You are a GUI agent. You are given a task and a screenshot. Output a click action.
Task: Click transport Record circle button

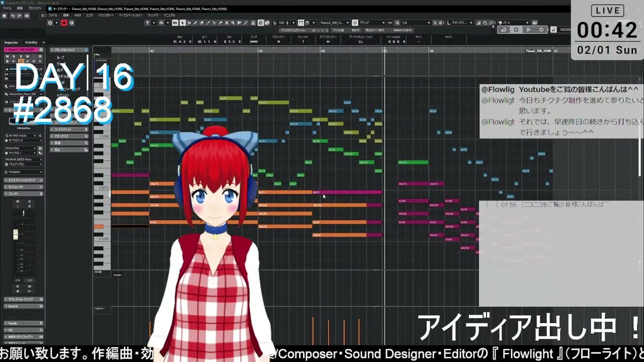click(541, 30)
